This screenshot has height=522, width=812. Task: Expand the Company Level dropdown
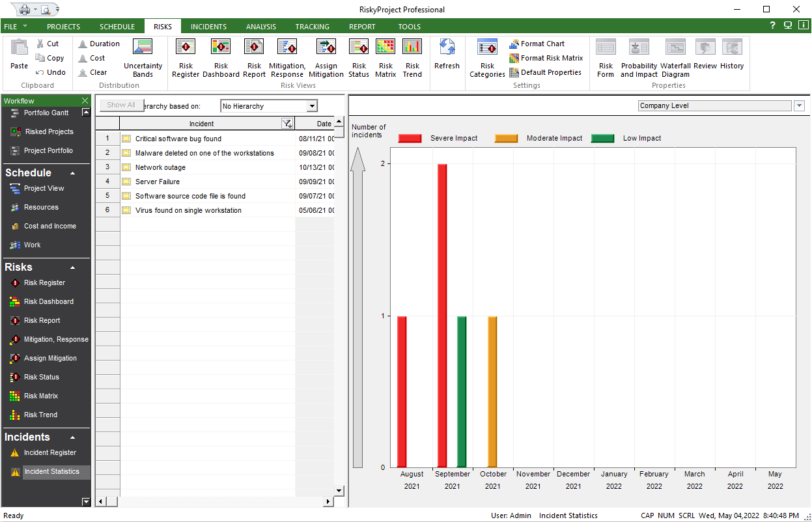tap(799, 106)
